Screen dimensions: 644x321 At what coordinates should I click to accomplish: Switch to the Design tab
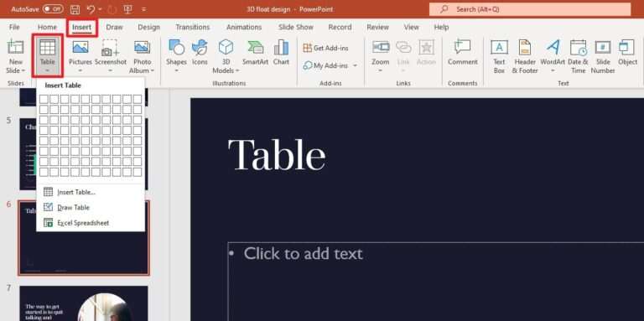coord(148,27)
